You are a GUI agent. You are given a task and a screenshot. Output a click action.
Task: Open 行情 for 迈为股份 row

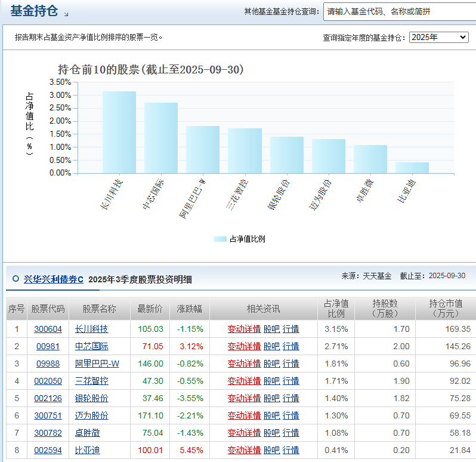(x=291, y=415)
